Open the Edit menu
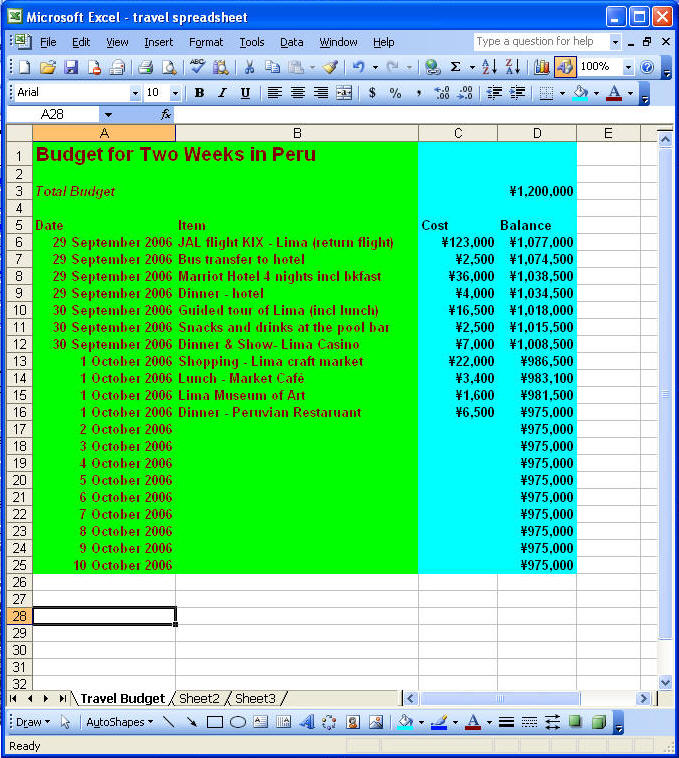 81,43
